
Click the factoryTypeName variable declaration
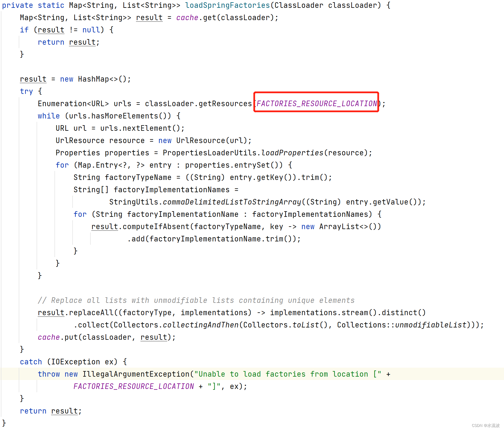coord(138,177)
